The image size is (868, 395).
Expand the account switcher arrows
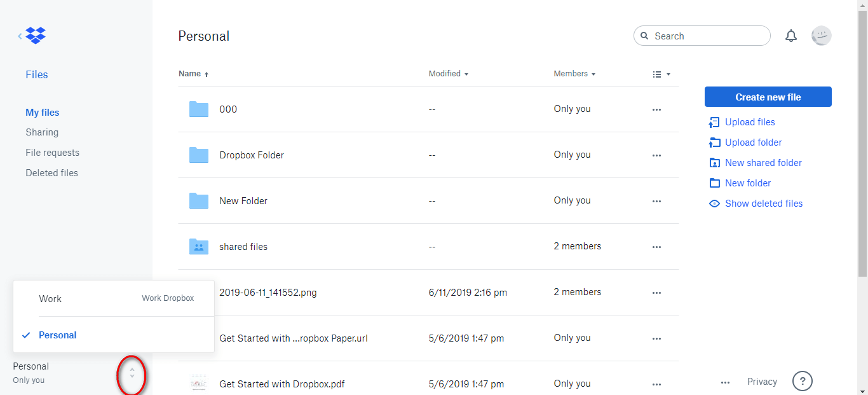(x=132, y=373)
